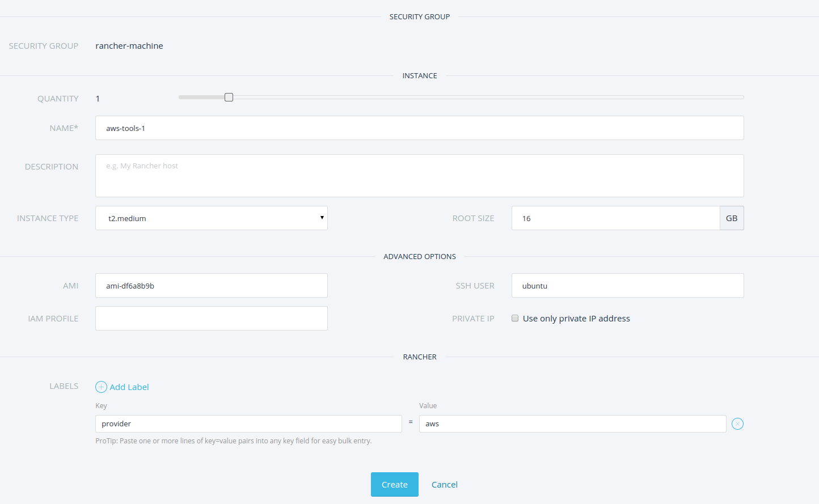Focus the empty IAM Profile field
The height and width of the screenshot is (504, 819).
pos(211,319)
